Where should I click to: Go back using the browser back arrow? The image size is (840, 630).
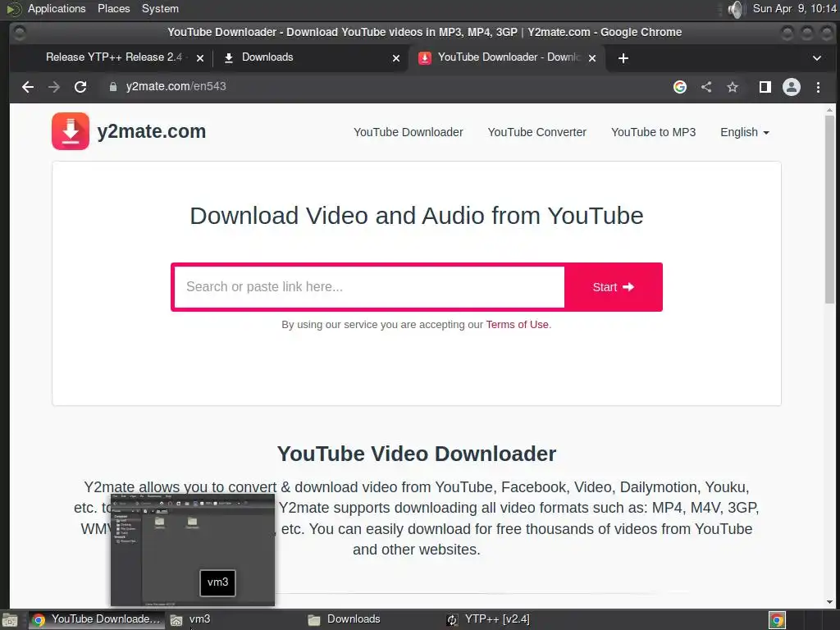tap(28, 87)
